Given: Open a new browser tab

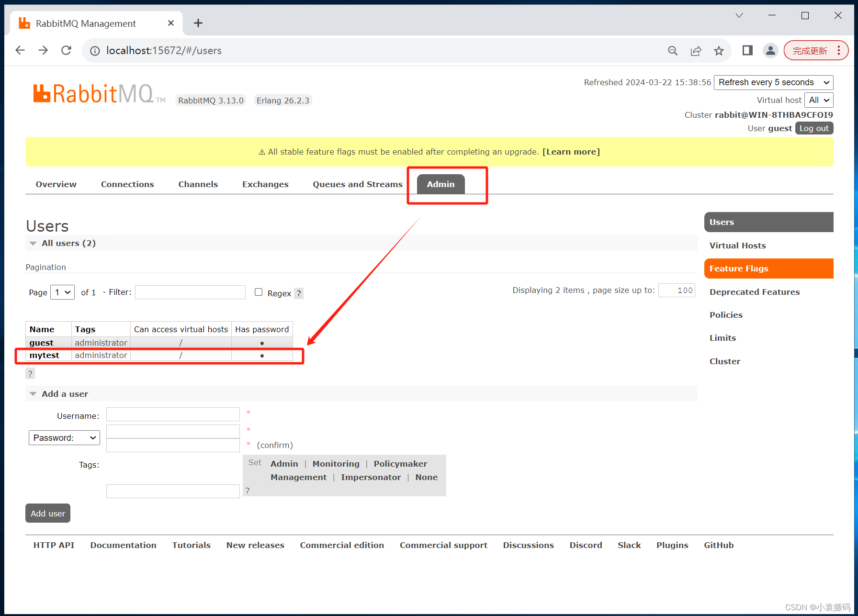Looking at the screenshot, I should click(x=198, y=23).
